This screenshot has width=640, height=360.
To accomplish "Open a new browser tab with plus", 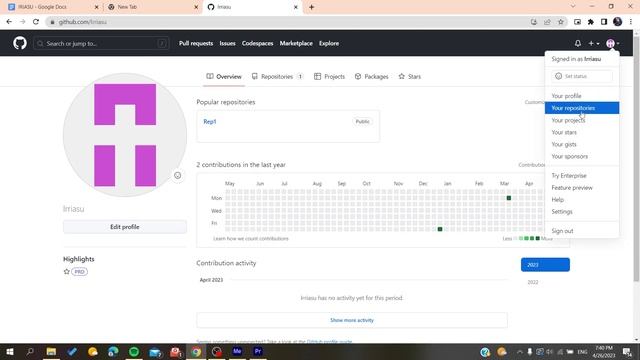I will (x=311, y=7).
